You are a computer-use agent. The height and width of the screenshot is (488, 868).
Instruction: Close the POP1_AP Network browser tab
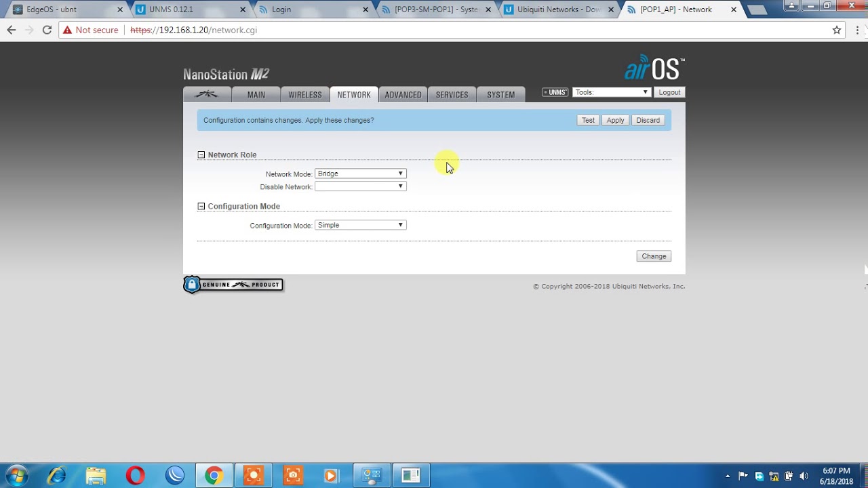[x=734, y=9]
